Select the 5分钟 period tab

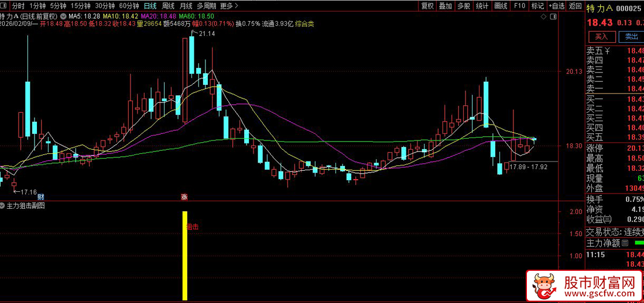(x=58, y=6)
